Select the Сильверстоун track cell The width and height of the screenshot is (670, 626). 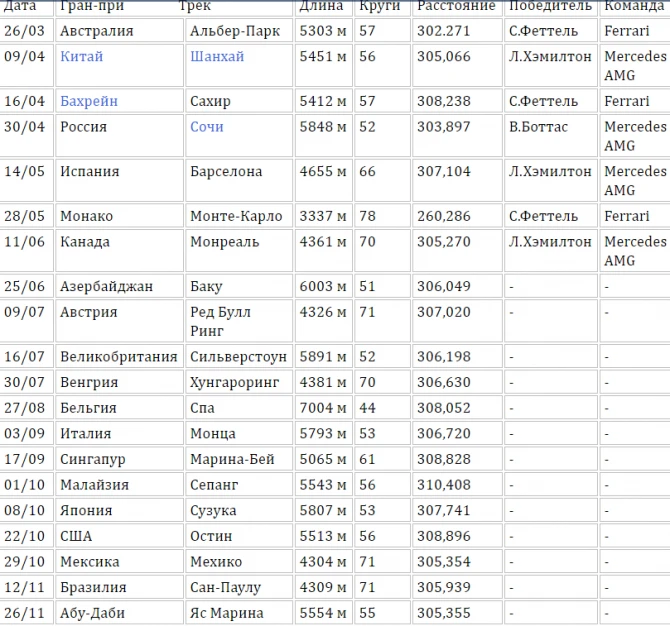pyautogui.click(x=238, y=357)
